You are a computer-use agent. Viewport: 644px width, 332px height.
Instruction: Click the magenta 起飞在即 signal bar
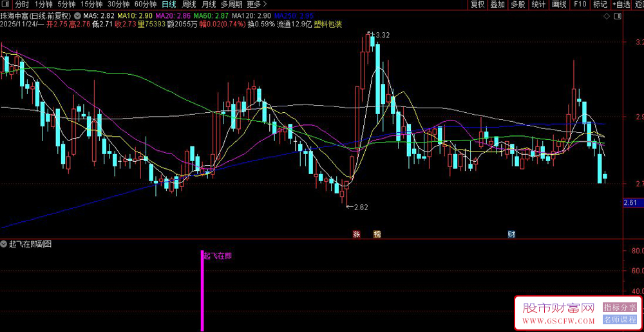[x=202, y=290]
